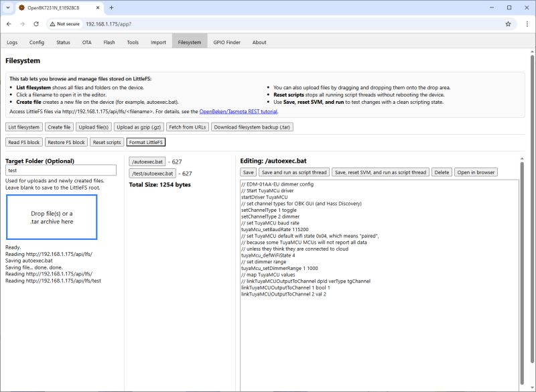Click the bookmark star icon
The width and height of the screenshot is (536, 392).
click(x=508, y=23)
